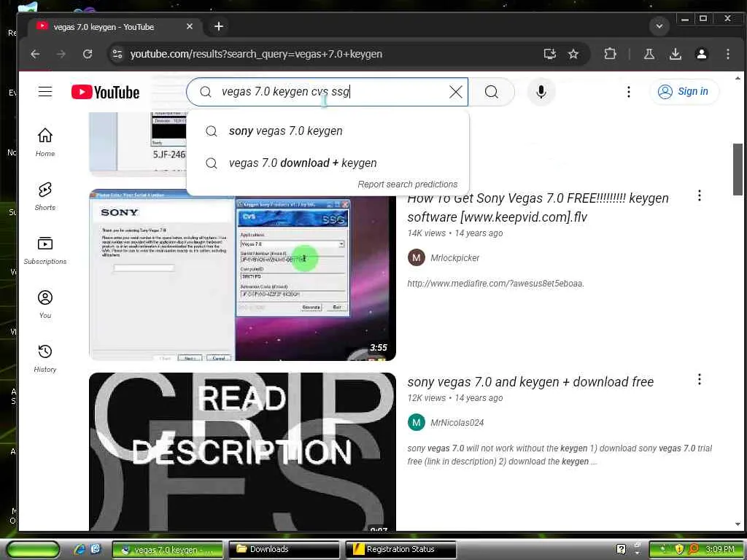Open MrNicolas024 channel name
Screen dimensions: 747x560
tap(457, 423)
